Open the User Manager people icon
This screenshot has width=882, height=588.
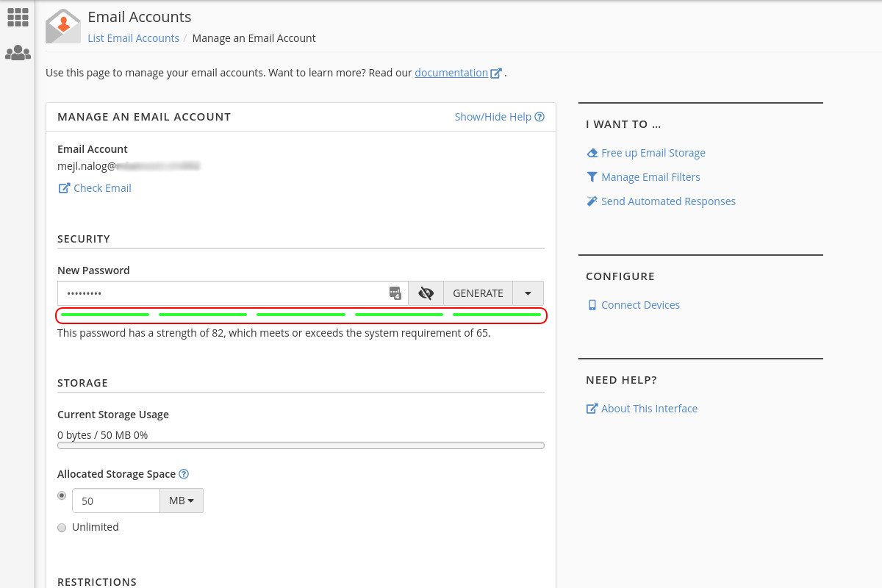18,53
